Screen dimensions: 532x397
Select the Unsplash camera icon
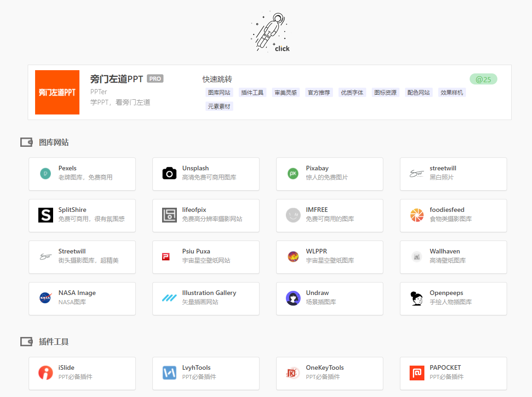coord(169,174)
